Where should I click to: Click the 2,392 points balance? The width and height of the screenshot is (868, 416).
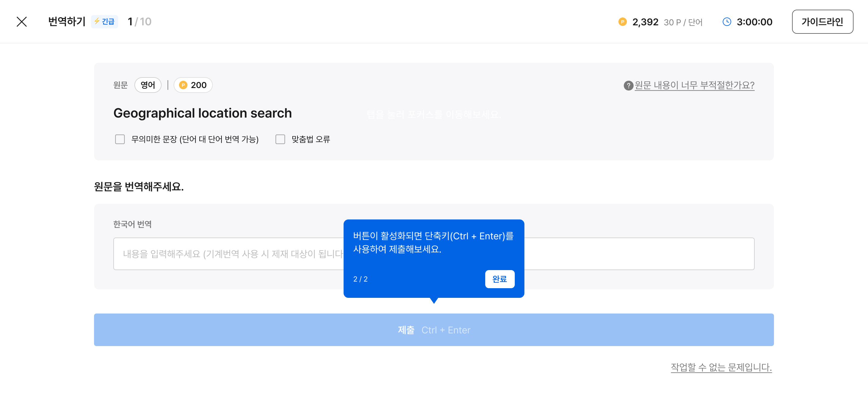click(x=645, y=22)
